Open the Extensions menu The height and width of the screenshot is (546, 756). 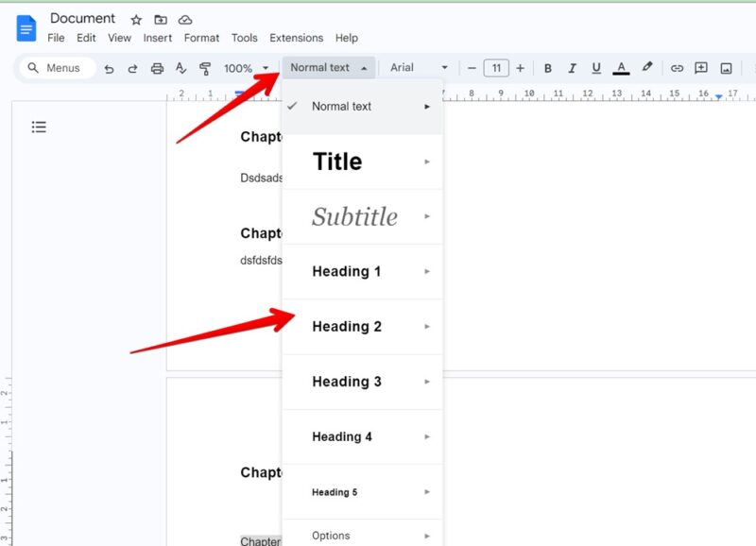click(x=296, y=38)
